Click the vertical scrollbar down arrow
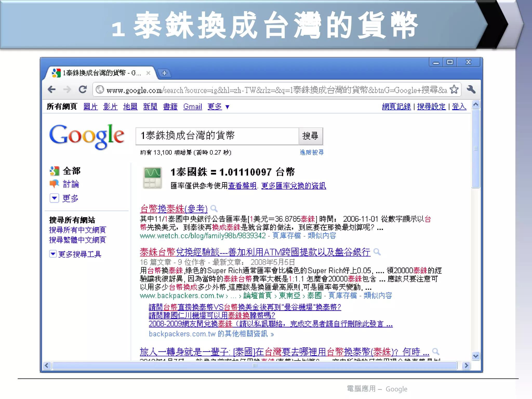 (476, 356)
